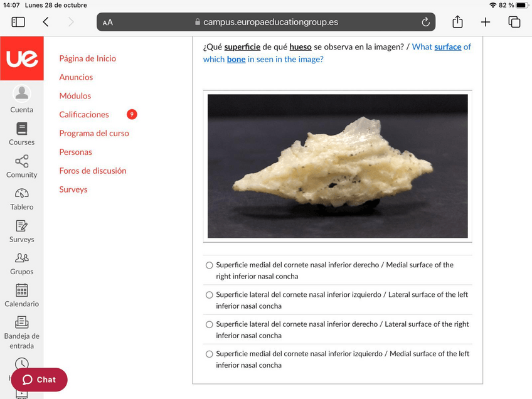The image size is (532, 399).
Task: Open the AA reader view menu
Action: [108, 23]
